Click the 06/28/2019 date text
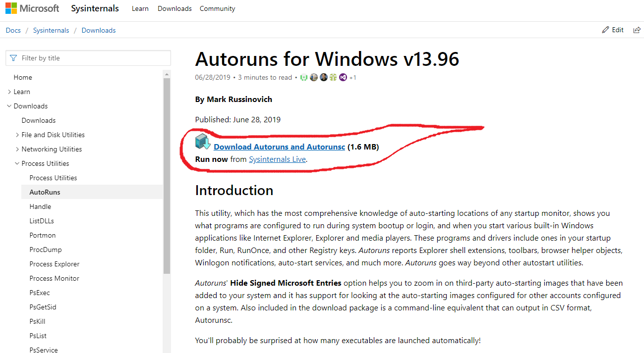This screenshot has height=353, width=644. [213, 77]
